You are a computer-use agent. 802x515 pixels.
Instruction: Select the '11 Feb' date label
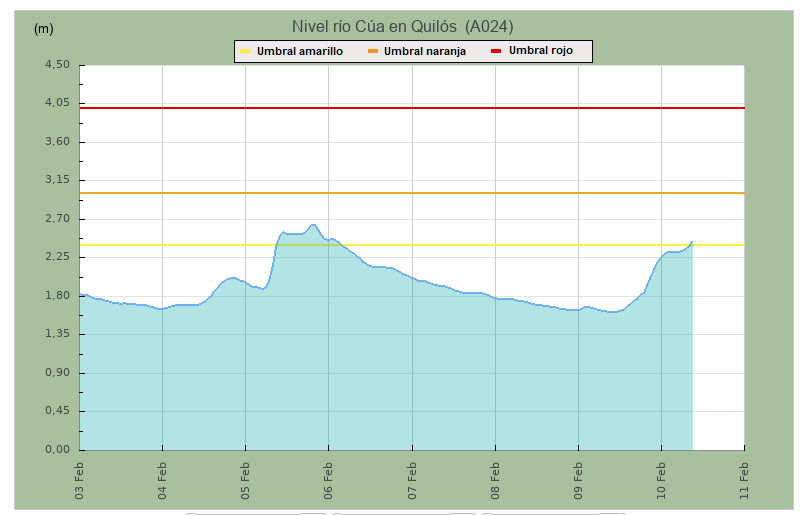(744, 478)
